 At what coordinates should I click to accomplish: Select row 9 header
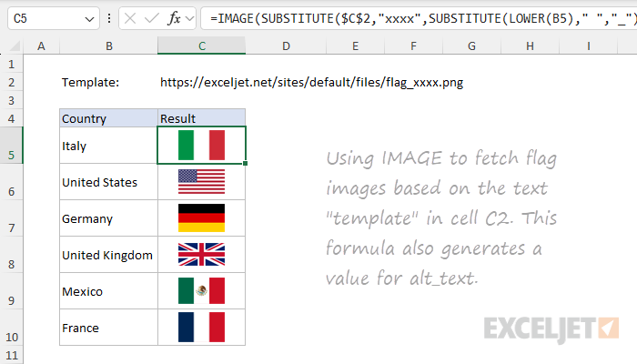[x=11, y=291]
